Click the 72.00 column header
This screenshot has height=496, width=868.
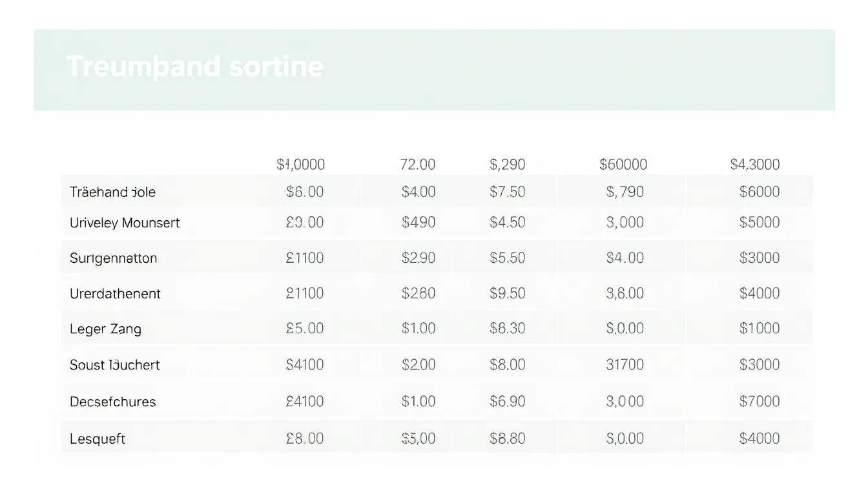pos(418,164)
